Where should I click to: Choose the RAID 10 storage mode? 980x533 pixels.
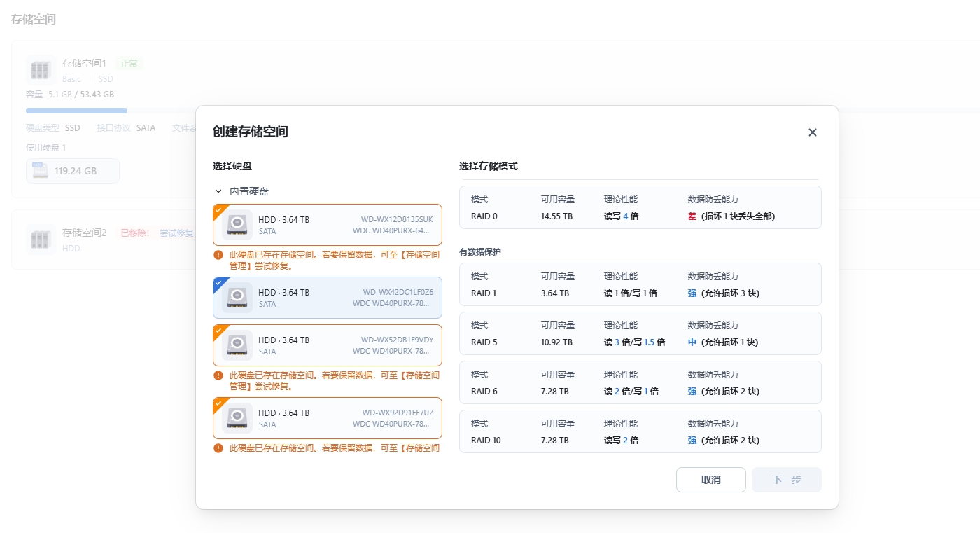click(x=640, y=431)
